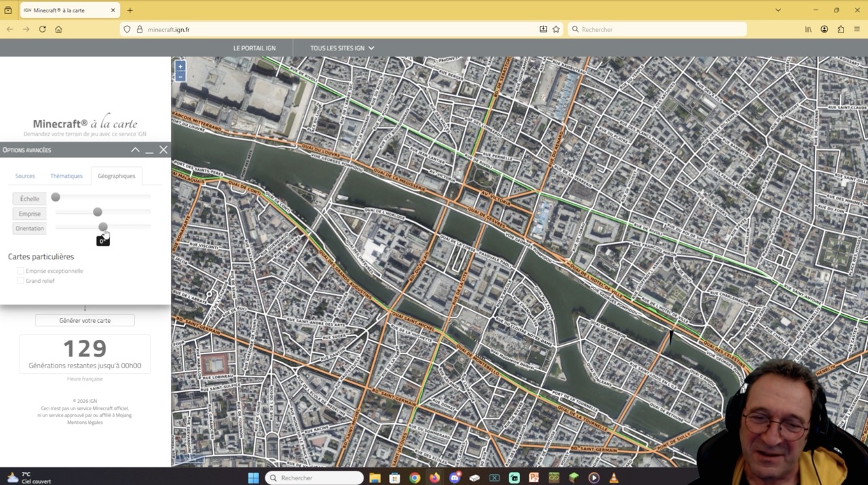Collapse the Options avancées panel with chevron
The height and width of the screenshot is (485, 868).
point(136,150)
